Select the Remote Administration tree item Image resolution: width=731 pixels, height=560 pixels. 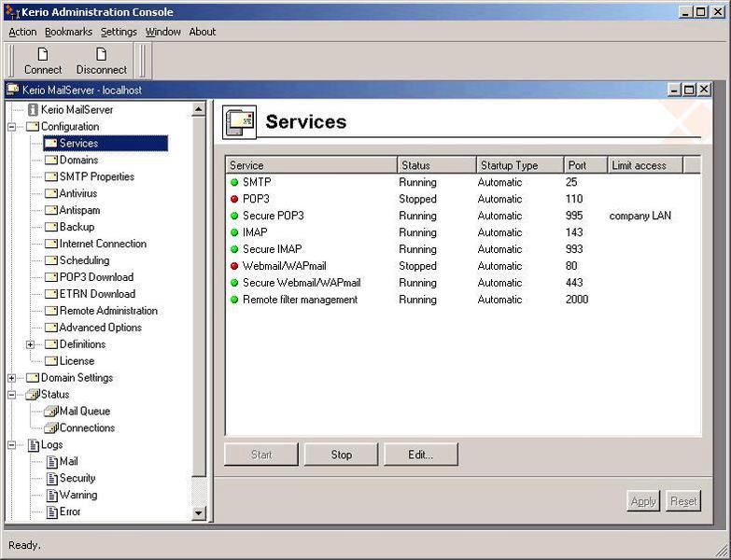(x=108, y=311)
